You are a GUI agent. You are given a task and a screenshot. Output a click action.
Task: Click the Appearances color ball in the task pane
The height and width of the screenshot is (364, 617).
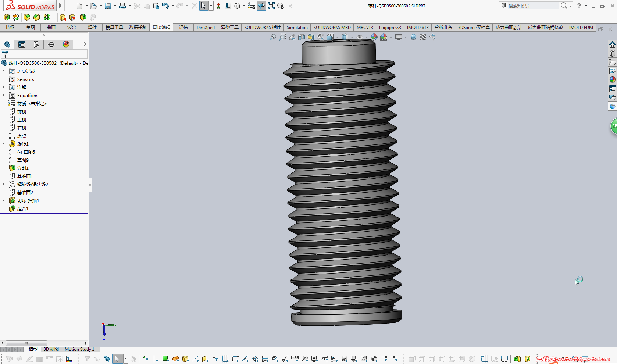point(612,80)
